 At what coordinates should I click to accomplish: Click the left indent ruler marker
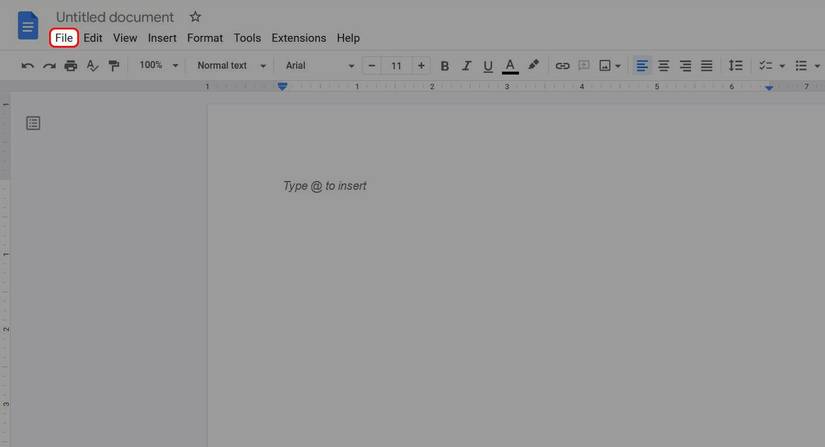click(283, 86)
